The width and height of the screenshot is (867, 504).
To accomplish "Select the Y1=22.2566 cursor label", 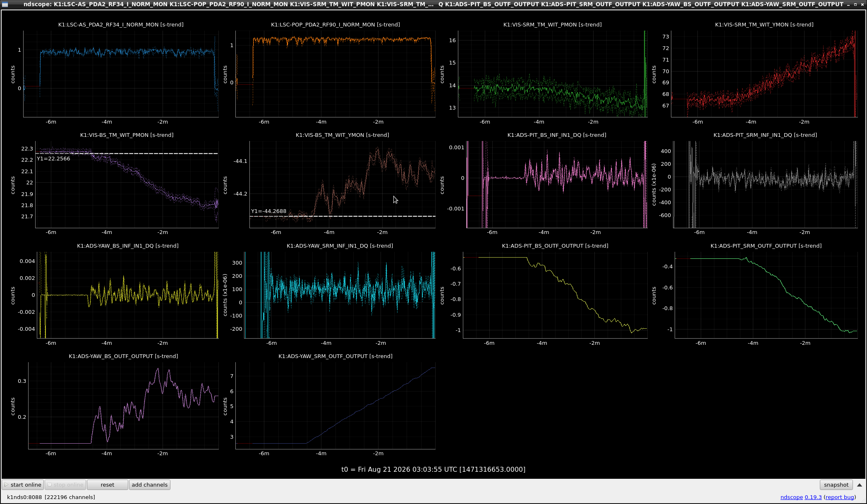I will tap(53, 159).
